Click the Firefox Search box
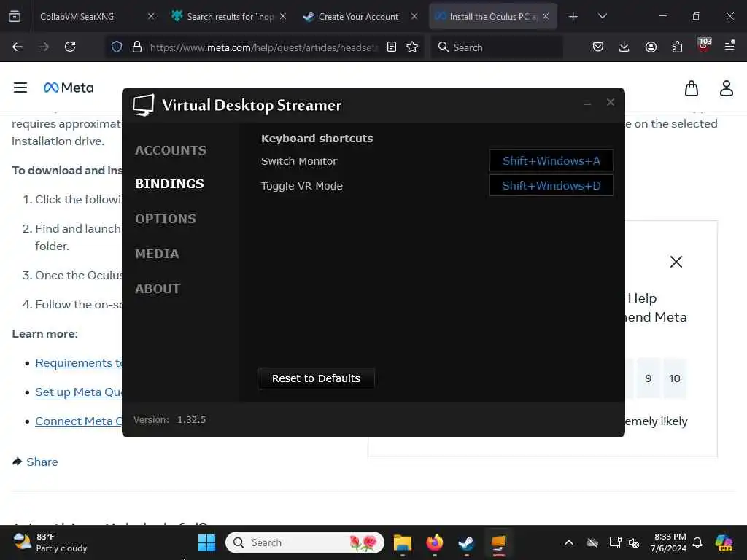The image size is (747, 560). coord(497,47)
